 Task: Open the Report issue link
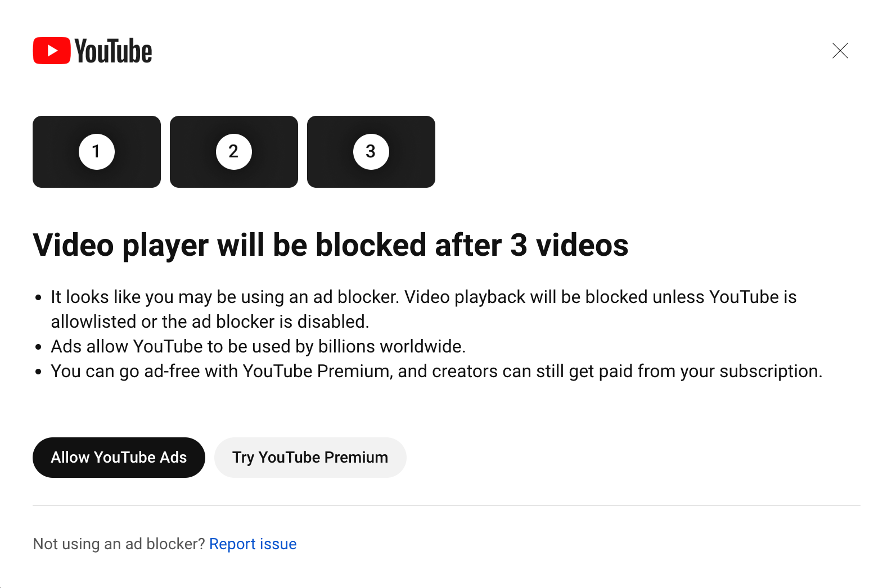[x=253, y=544]
